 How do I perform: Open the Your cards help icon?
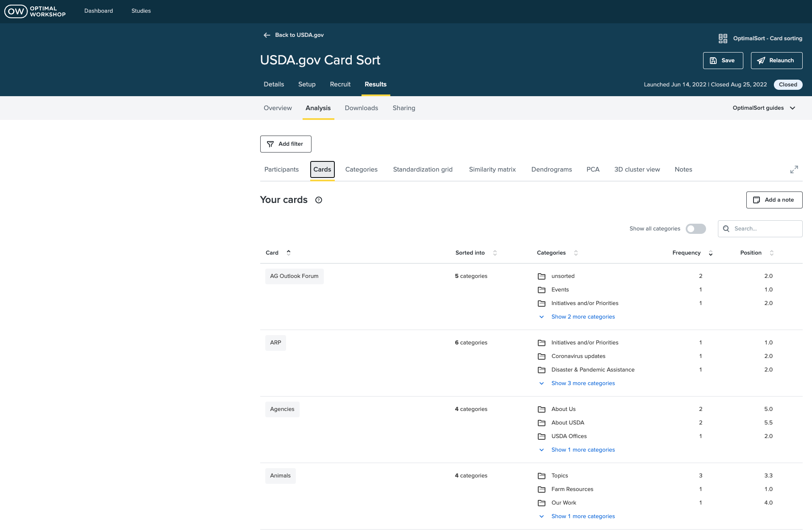[319, 200]
